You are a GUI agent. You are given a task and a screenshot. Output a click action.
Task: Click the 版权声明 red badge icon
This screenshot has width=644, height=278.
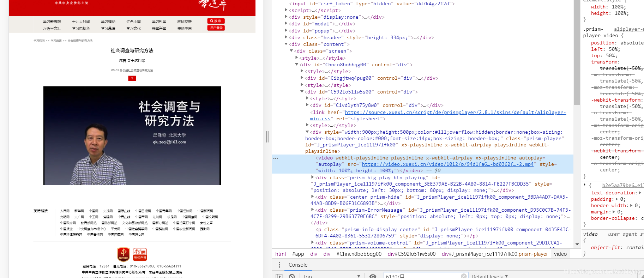140,254
